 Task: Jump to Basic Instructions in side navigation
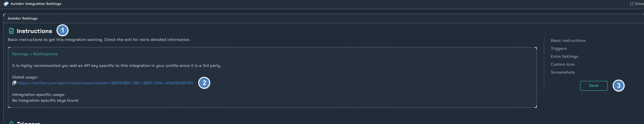coord(568,40)
